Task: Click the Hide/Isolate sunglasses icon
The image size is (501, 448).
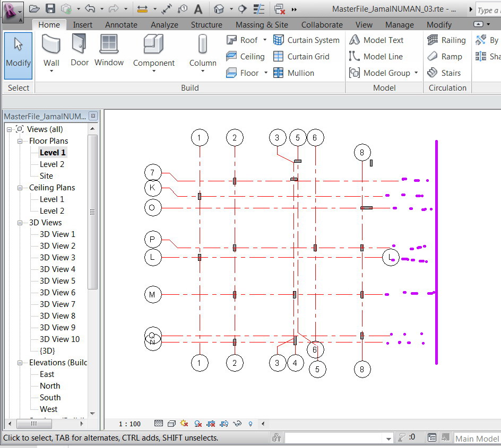Action: pyautogui.click(x=237, y=424)
